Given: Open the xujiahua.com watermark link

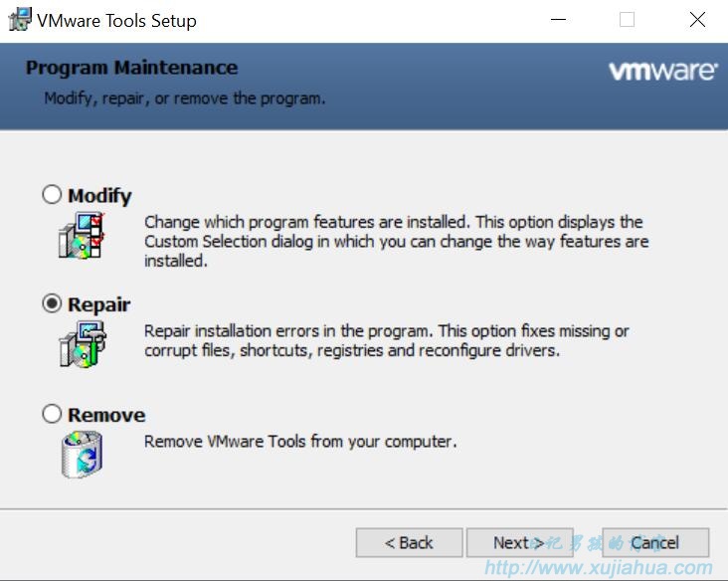Looking at the screenshot, I should (599, 567).
